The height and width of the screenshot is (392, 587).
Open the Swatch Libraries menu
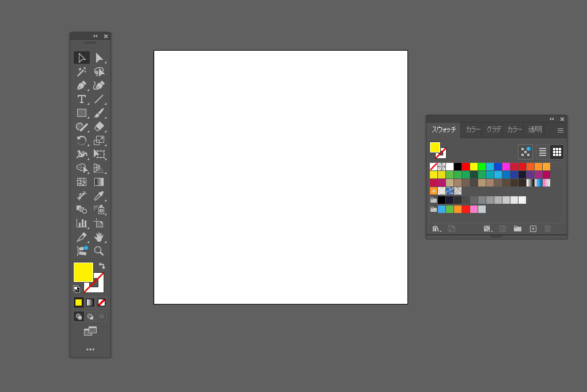click(x=437, y=229)
